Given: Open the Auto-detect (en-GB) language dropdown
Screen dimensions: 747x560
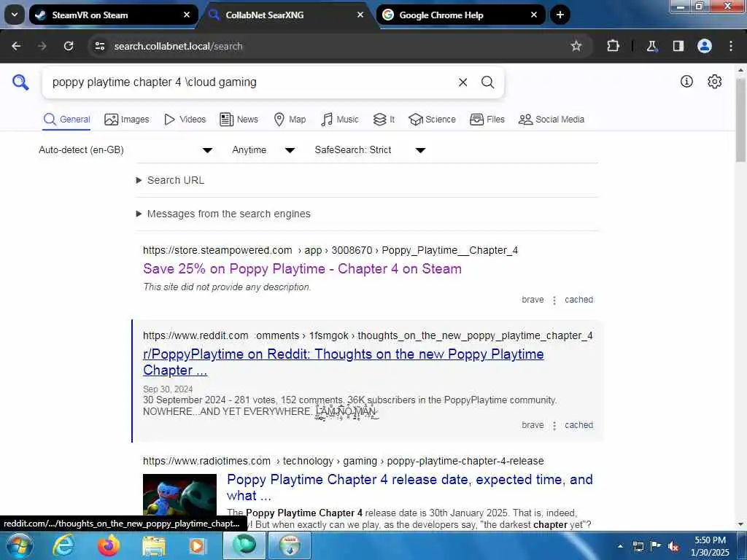Looking at the screenshot, I should (x=125, y=150).
